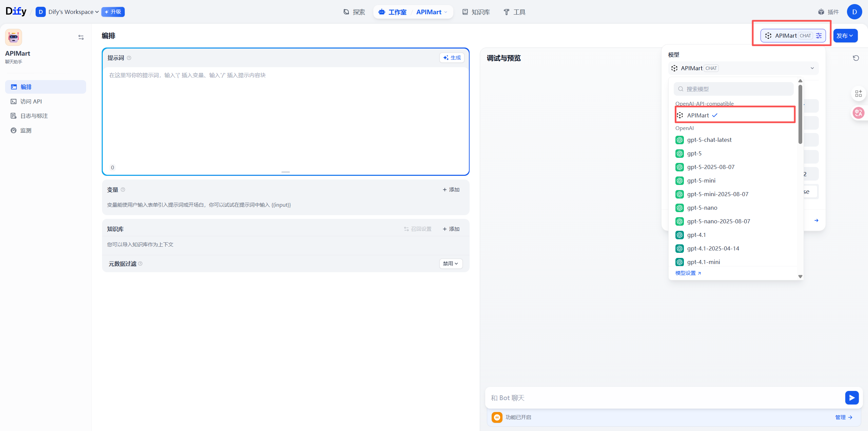This screenshot has height=431, width=868.
Task: Open the 探索 section from top navigation
Action: 354,12
